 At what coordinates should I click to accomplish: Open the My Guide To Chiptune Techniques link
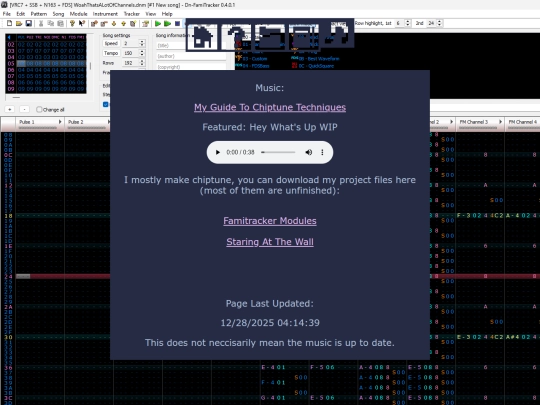click(x=270, y=107)
